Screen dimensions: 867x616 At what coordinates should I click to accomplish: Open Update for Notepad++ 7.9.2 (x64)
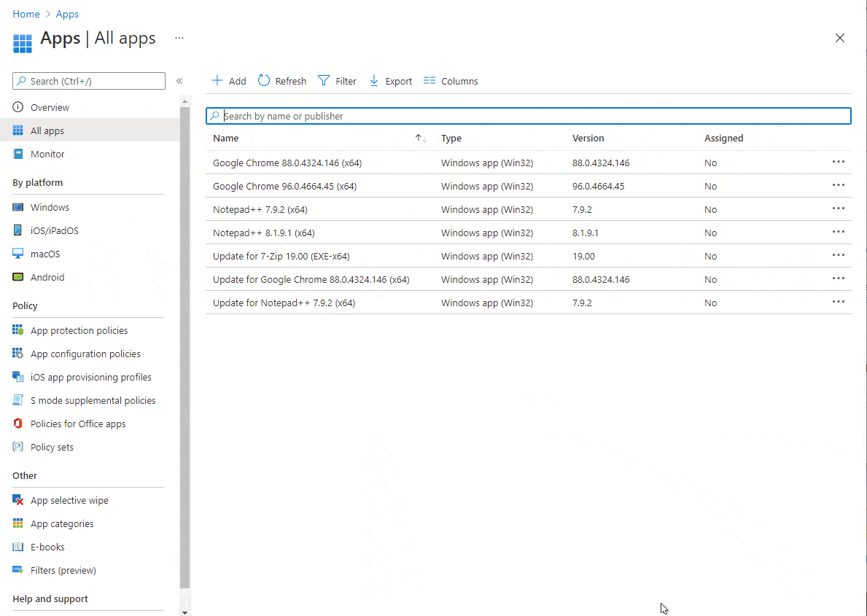click(284, 303)
